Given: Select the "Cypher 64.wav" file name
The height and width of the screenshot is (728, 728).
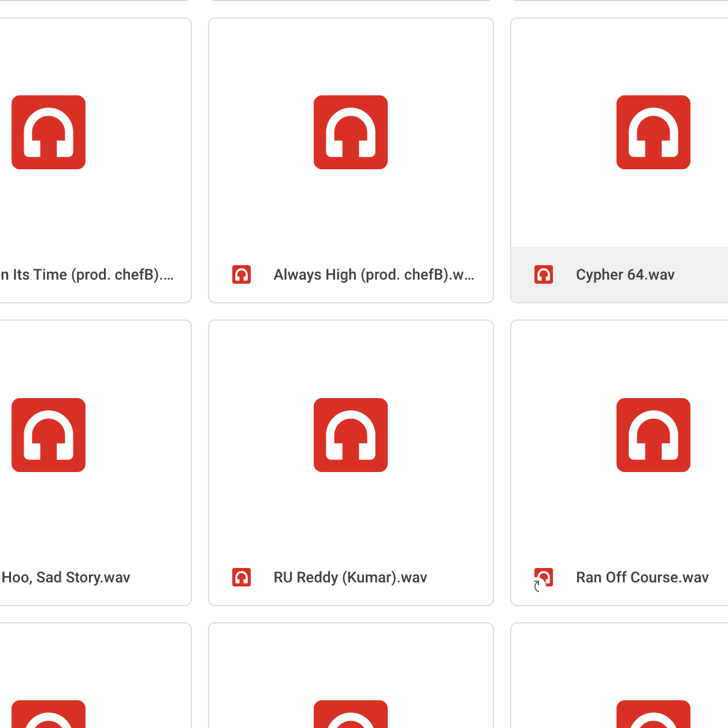Looking at the screenshot, I should [625, 275].
